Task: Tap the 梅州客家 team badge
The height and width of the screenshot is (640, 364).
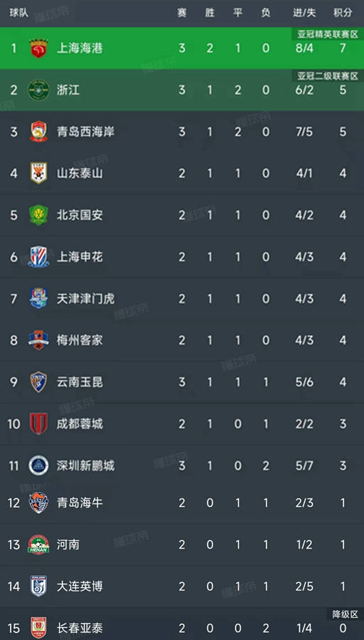Action: pyautogui.click(x=38, y=340)
